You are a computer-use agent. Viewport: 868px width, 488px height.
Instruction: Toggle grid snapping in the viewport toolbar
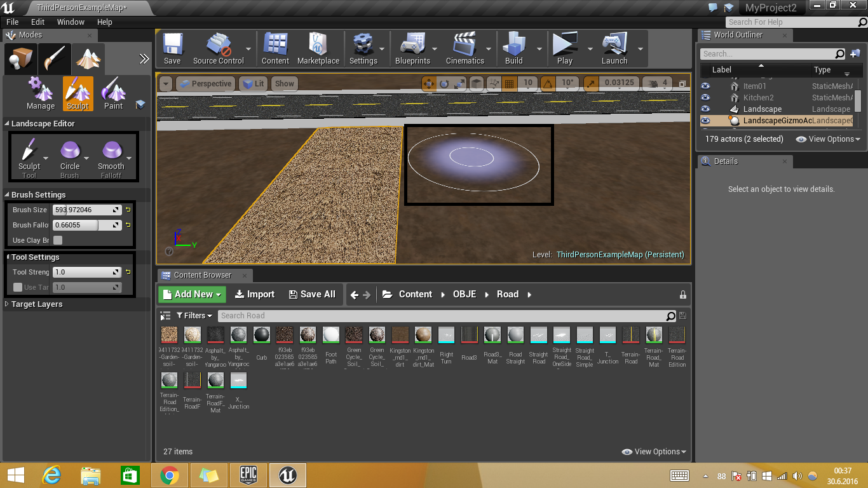point(509,83)
